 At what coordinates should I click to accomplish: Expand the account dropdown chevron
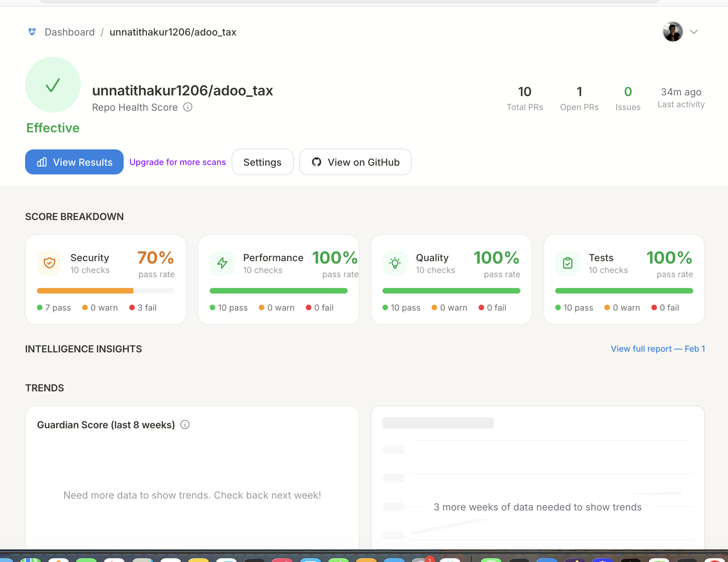point(694,32)
